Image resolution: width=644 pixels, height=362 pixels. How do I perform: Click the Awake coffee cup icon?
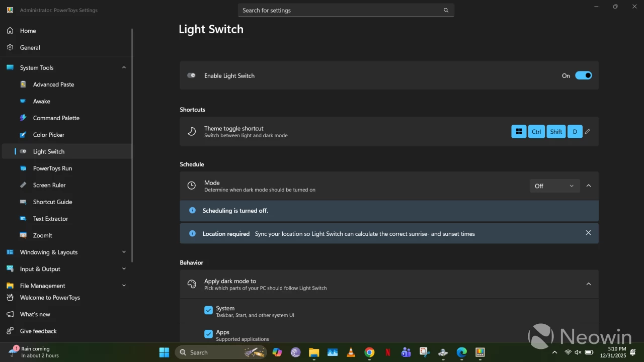click(23, 101)
